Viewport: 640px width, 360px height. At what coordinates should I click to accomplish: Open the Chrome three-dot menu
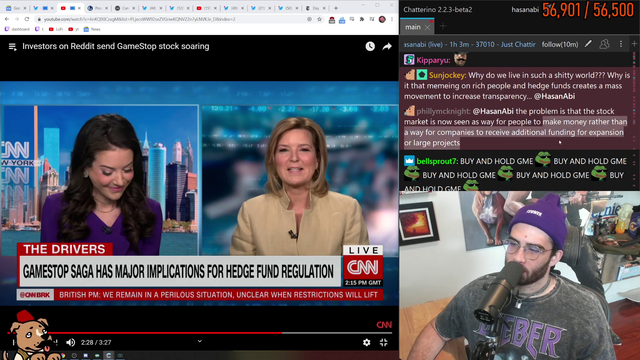pos(392,19)
